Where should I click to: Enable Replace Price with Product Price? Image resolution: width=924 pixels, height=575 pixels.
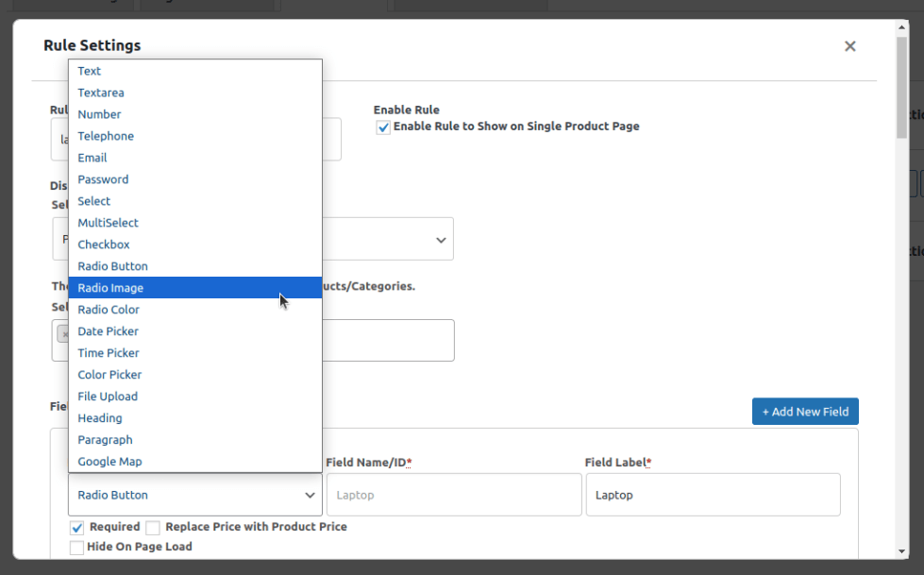pyautogui.click(x=153, y=528)
